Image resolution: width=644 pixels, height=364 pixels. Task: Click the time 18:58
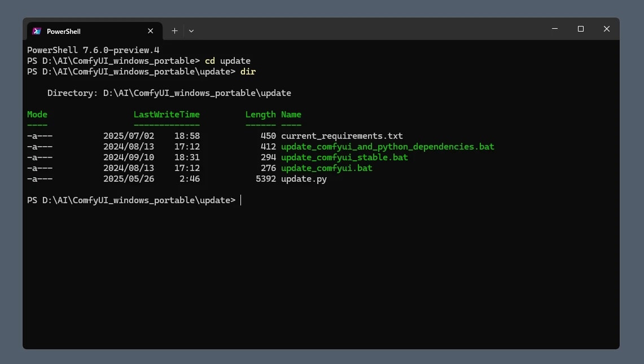click(x=187, y=136)
